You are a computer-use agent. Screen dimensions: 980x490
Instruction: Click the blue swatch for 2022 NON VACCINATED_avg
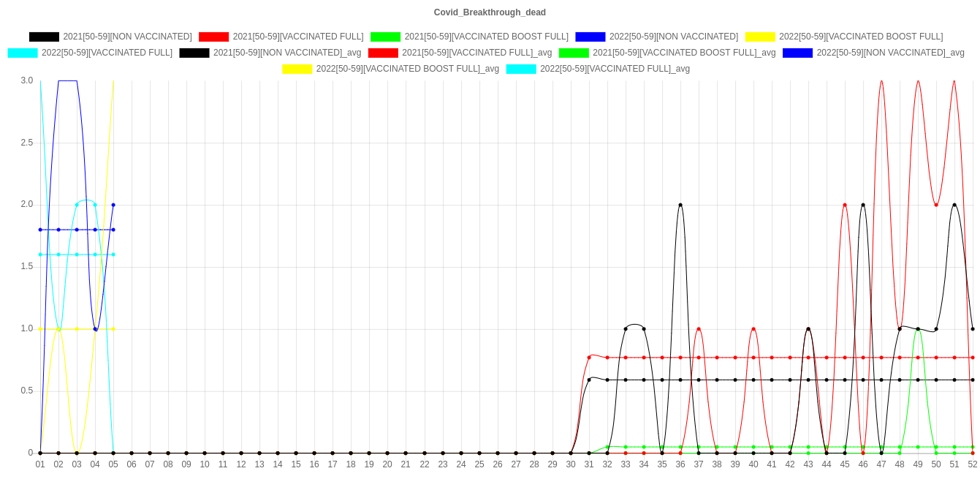tap(797, 53)
